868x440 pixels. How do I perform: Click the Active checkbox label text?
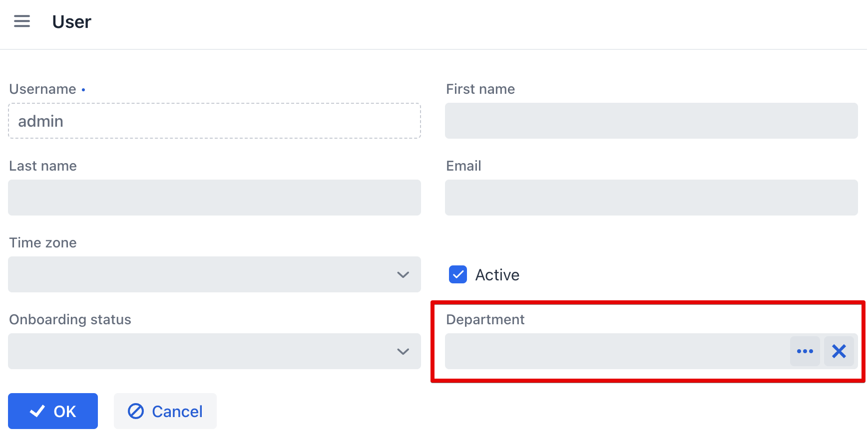coord(497,275)
